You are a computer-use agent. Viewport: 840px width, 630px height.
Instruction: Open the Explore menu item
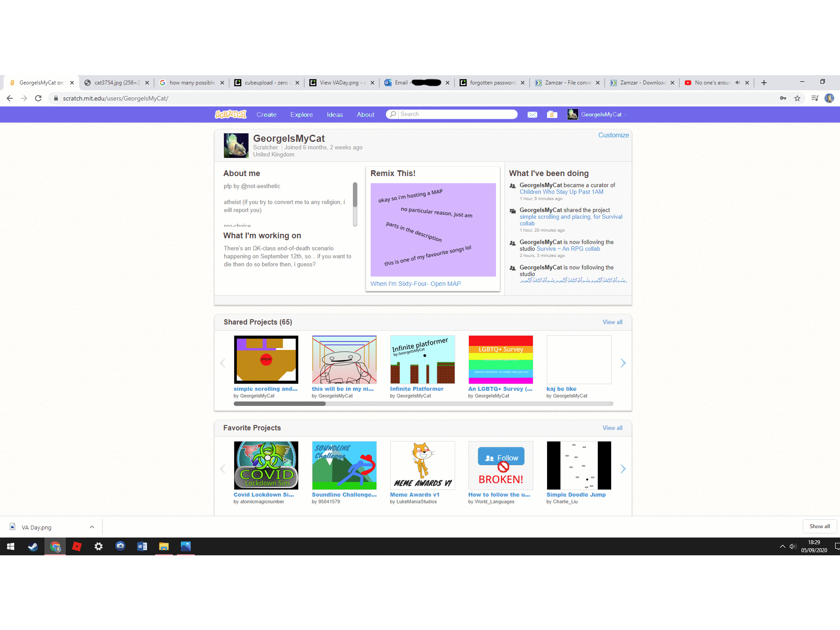pyautogui.click(x=301, y=115)
